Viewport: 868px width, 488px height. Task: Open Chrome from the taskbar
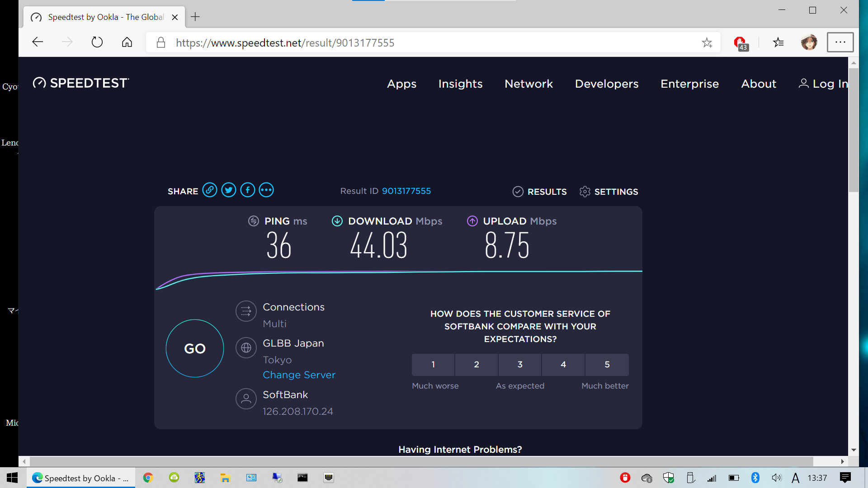(148, 478)
